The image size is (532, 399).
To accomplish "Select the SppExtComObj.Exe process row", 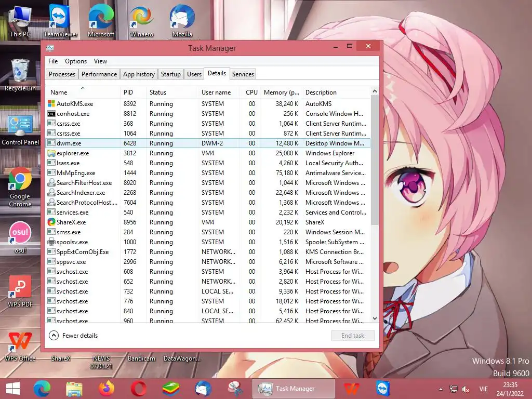I will pyautogui.click(x=208, y=252).
